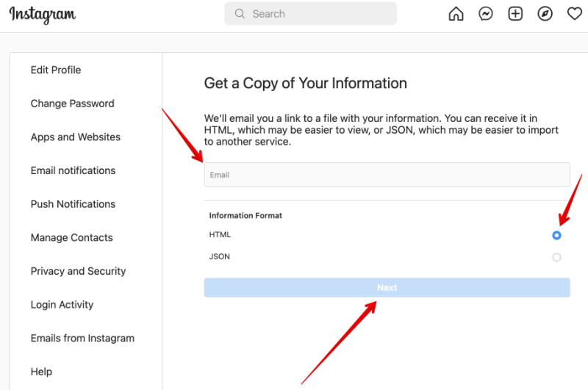
Task: Open Messenger direct messages icon
Action: 486,14
